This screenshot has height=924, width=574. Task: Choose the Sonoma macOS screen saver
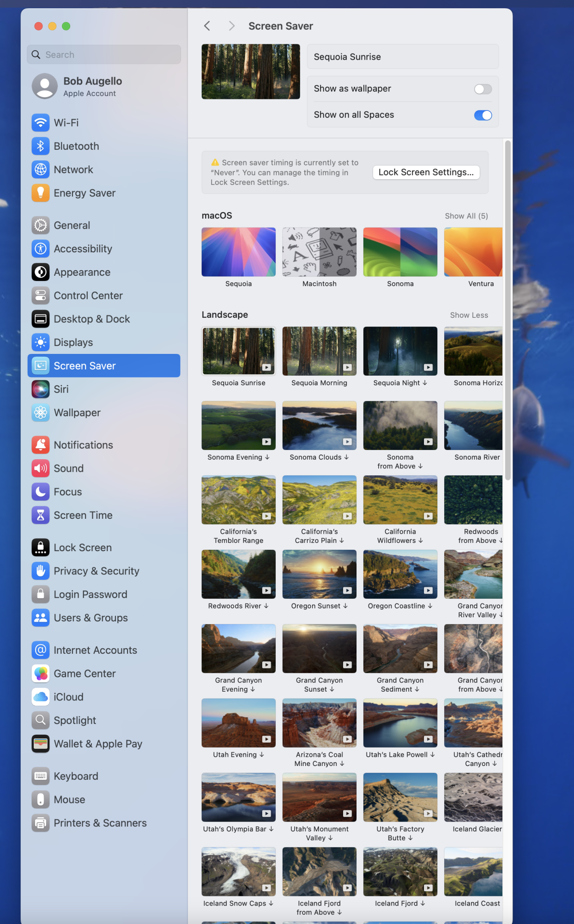pos(400,252)
